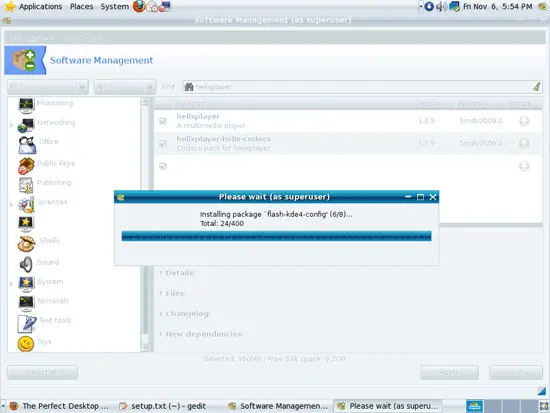Click the status icon of helixplayer
This screenshot has width=550, height=413.
pos(524,121)
